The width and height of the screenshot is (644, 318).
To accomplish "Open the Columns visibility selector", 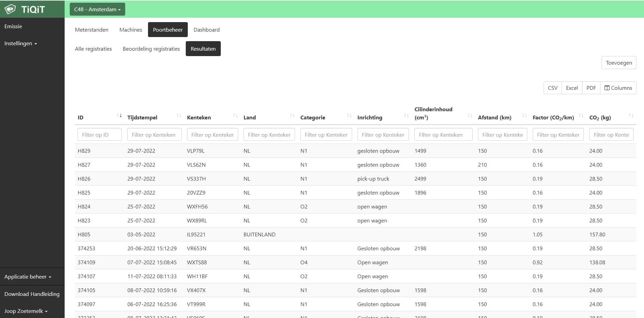I will pos(618,88).
